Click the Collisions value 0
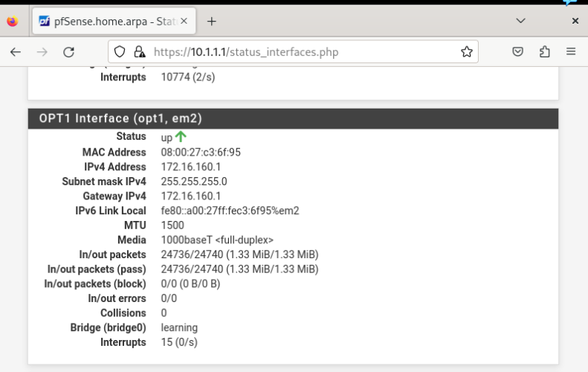 164,313
